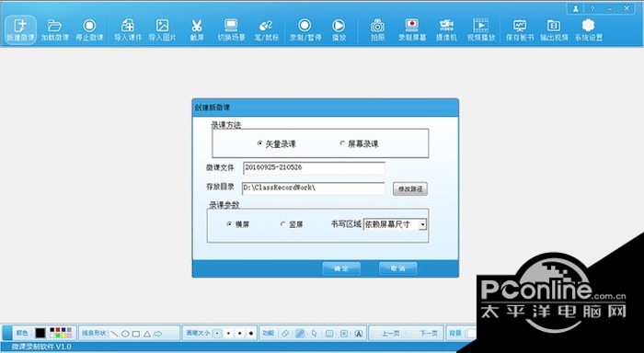Click the 播放 play icon

(339, 30)
